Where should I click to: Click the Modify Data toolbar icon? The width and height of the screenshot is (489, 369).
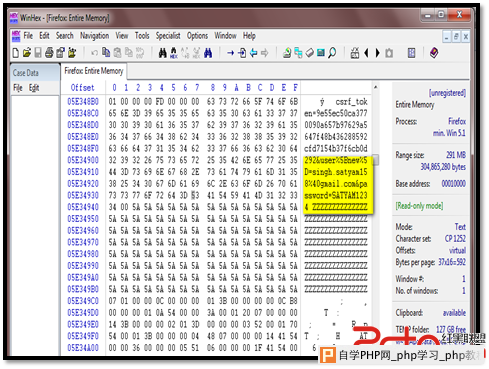[x=140, y=53]
